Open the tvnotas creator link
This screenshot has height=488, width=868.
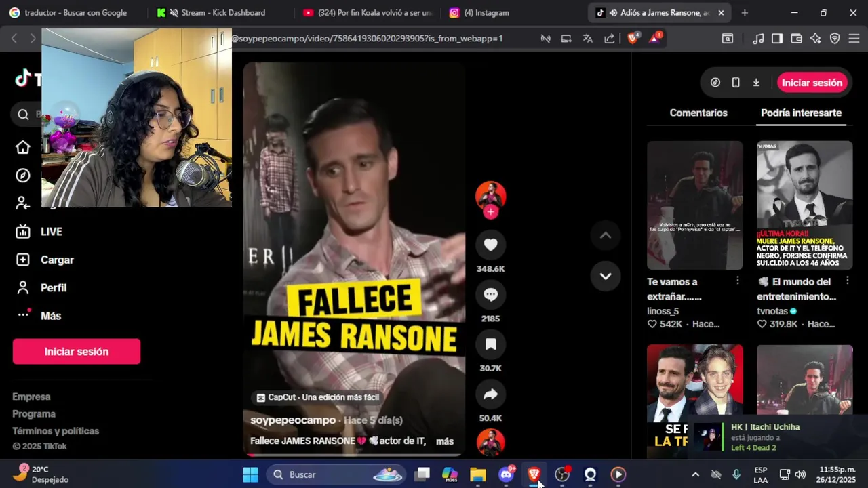pos(772,311)
